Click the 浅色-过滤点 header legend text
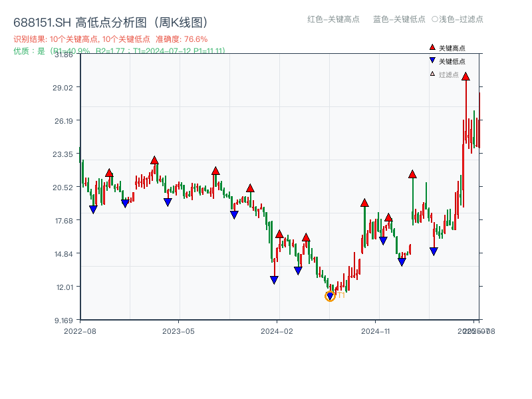 (461, 19)
